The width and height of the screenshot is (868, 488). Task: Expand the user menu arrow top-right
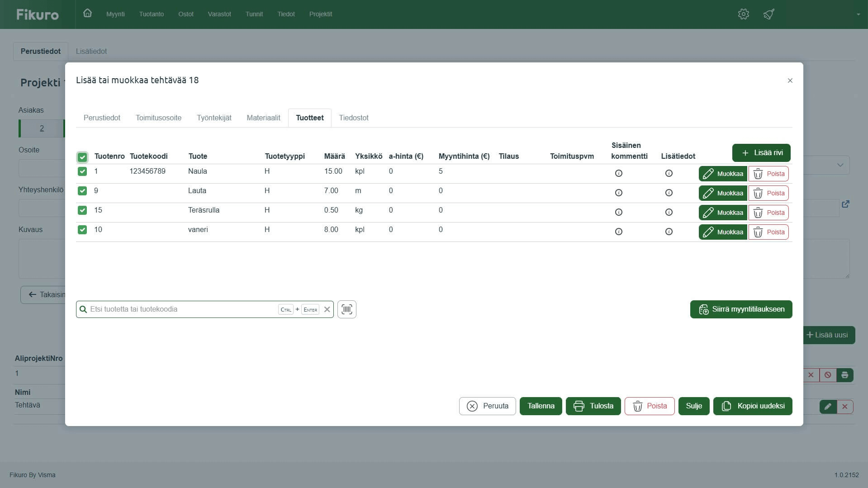858,14
